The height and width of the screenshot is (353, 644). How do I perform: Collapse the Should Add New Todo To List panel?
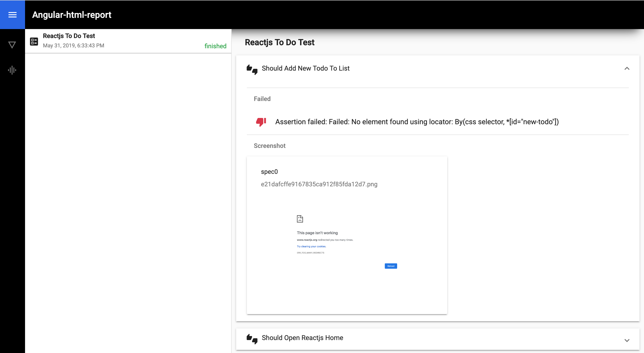point(627,68)
